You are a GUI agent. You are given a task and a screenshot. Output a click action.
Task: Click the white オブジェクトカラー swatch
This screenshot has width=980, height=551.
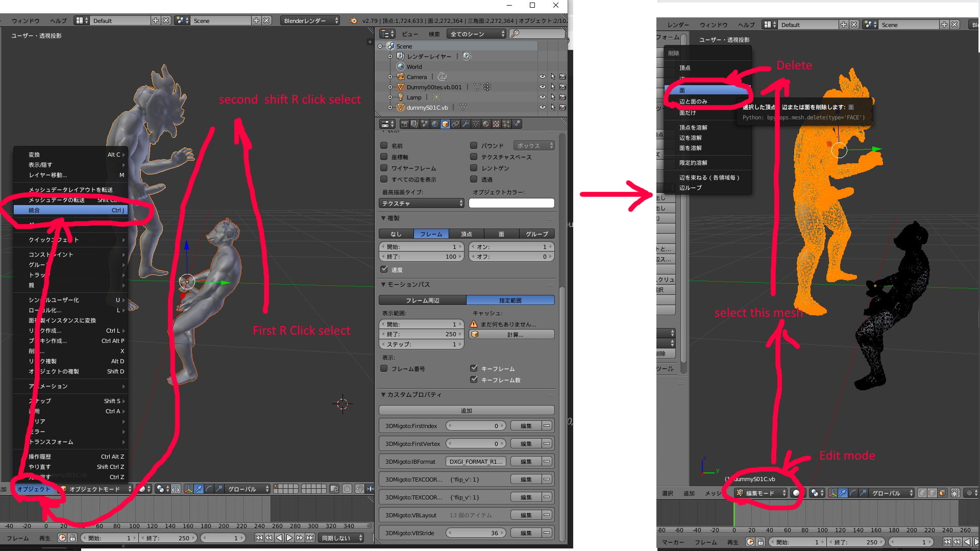click(511, 203)
